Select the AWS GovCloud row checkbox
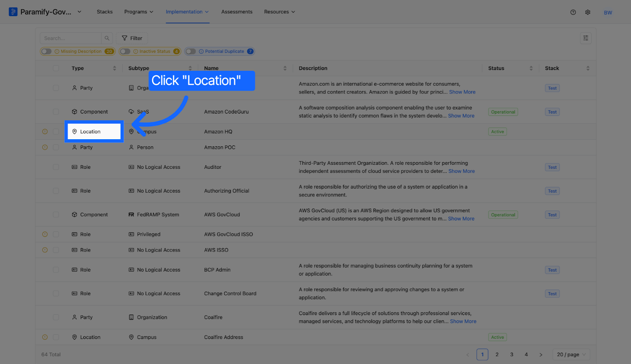631x364 pixels. click(x=56, y=215)
